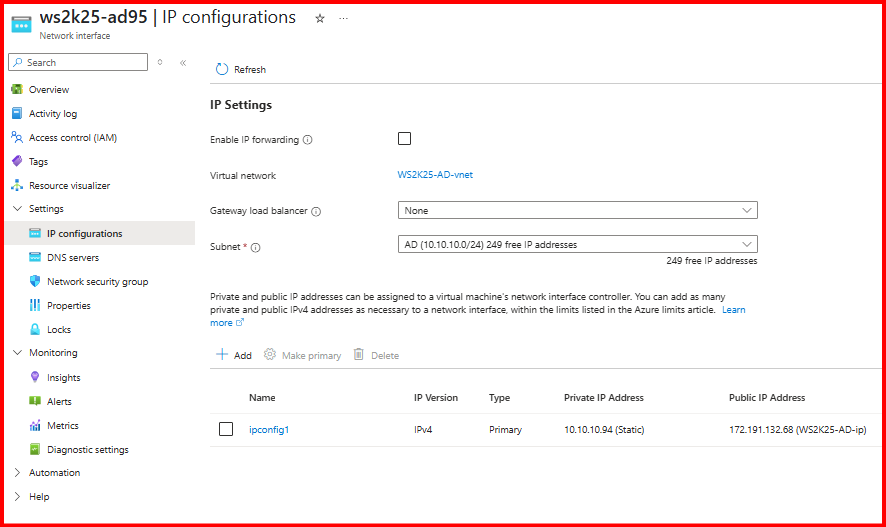
Task: Enable the IP forwarding checkbox
Action: [x=405, y=139]
